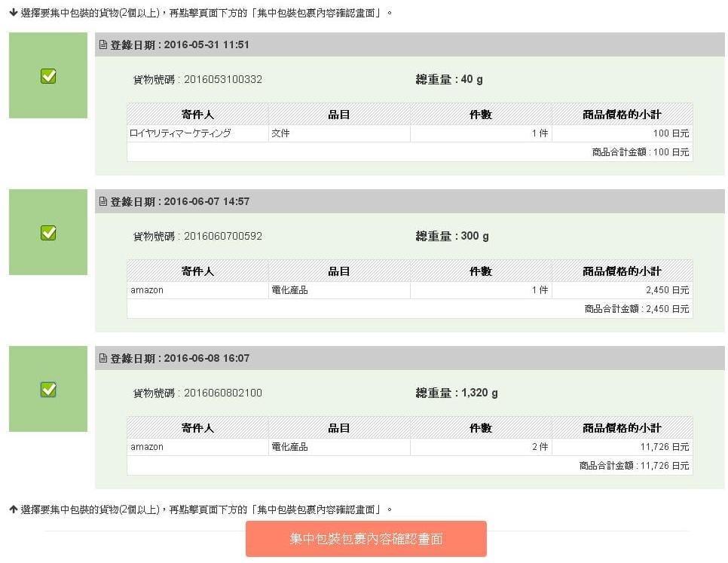The height and width of the screenshot is (563, 728).
Task: Click package number 2016053100332
Action: [222, 79]
